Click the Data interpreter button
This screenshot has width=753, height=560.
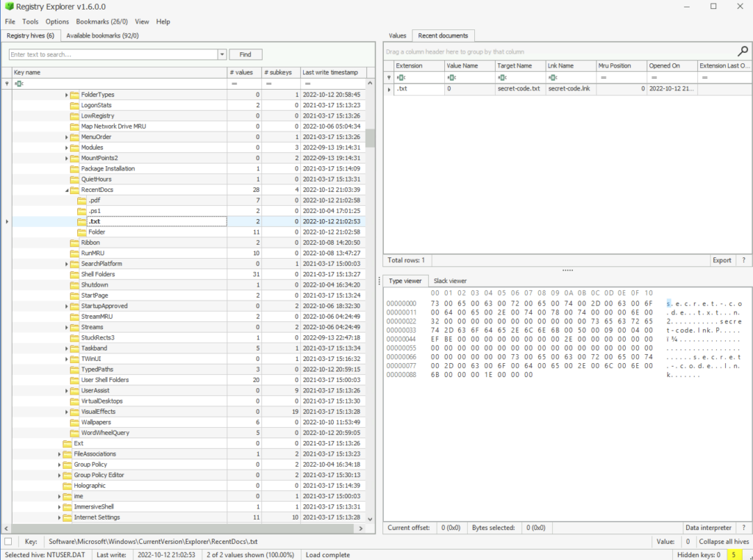pos(708,528)
